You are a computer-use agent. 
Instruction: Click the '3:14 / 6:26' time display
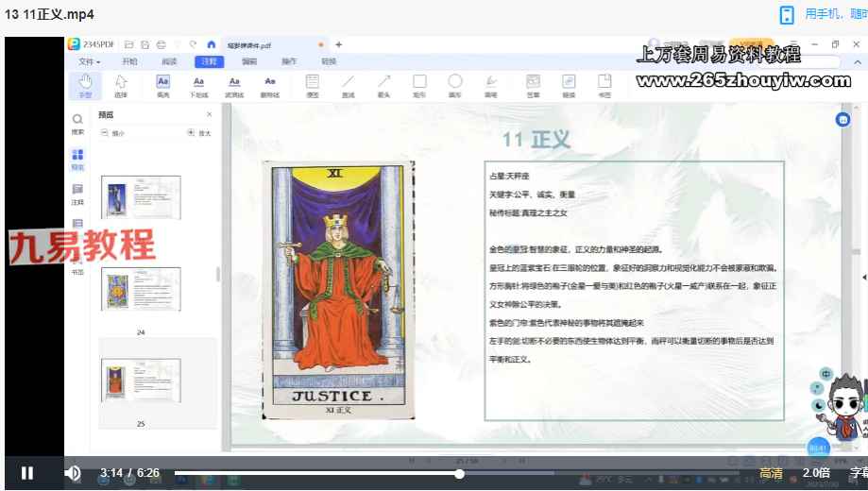pyautogui.click(x=129, y=473)
